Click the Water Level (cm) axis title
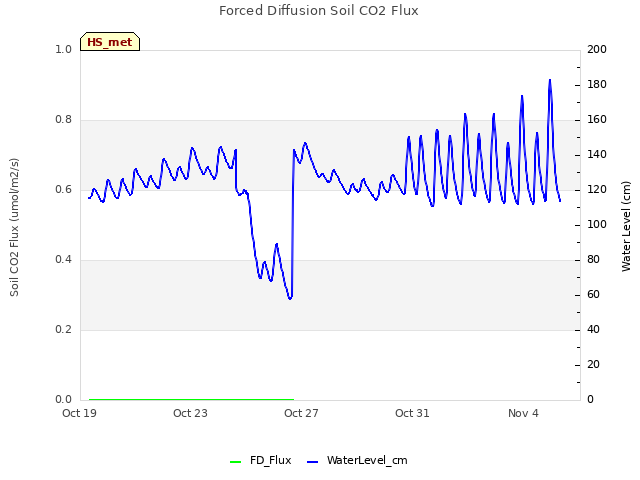 pos(626,226)
